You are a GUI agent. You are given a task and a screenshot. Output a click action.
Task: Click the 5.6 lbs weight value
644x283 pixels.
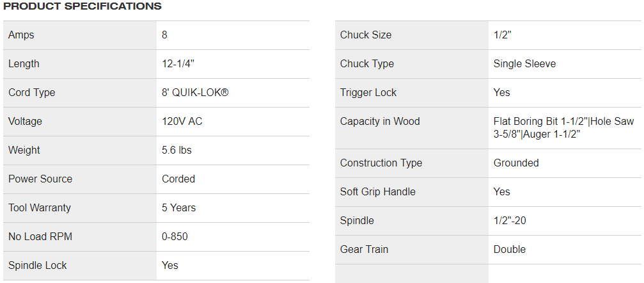pos(177,150)
